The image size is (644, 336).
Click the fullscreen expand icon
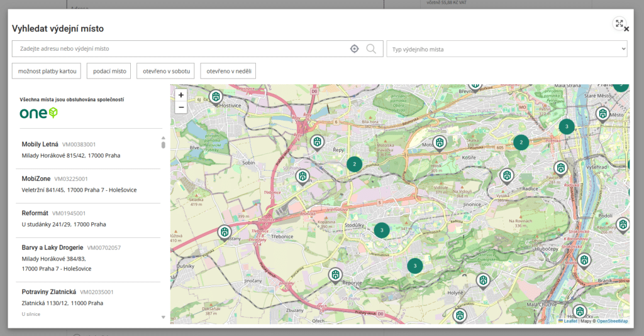619,23
